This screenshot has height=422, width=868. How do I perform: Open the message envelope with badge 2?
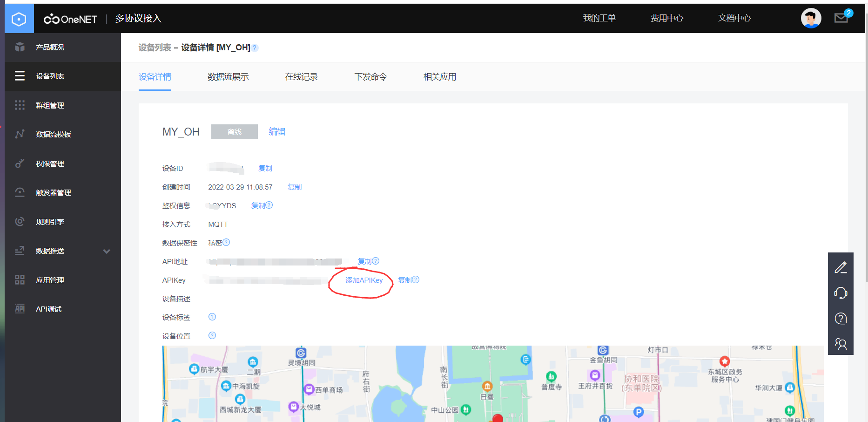coord(841,18)
